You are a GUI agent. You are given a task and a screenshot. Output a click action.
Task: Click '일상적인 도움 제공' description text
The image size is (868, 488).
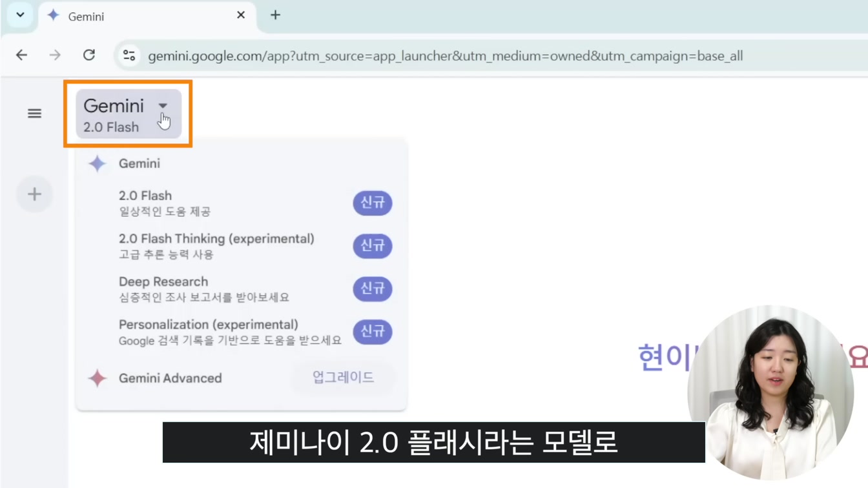click(165, 211)
